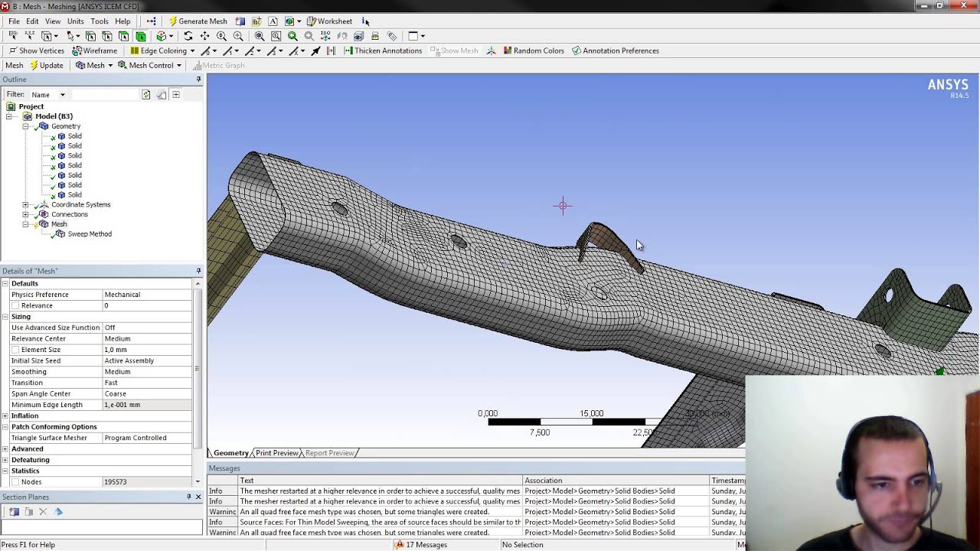Select the Pan view tool

pyautogui.click(x=204, y=36)
